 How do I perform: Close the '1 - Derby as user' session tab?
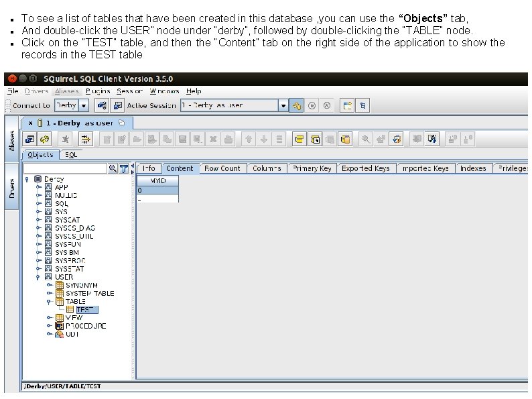[31, 123]
